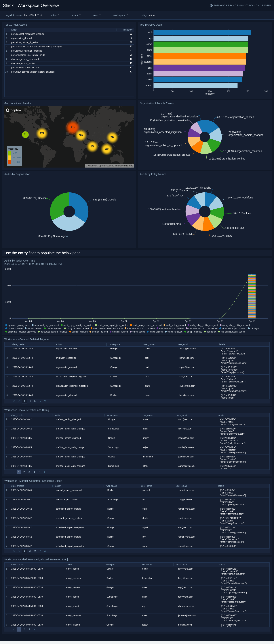Go to next page in Created, Deleted, Migrated table

pyautogui.click(x=40, y=401)
